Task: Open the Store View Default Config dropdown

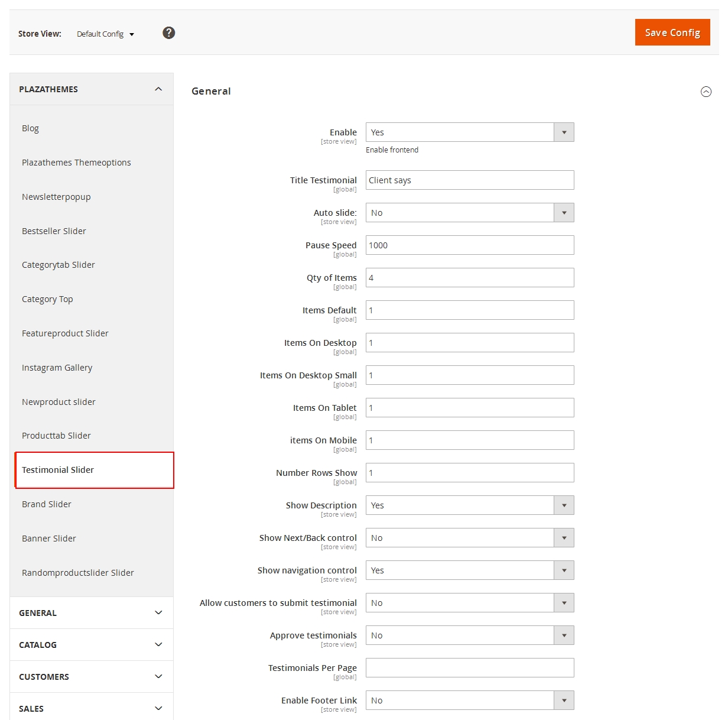Action: coord(105,34)
